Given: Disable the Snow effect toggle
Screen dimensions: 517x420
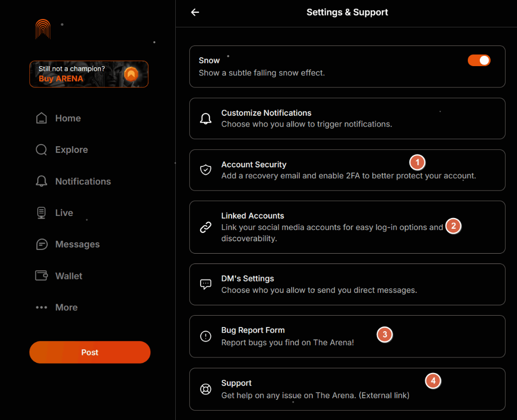Looking at the screenshot, I should 479,60.
